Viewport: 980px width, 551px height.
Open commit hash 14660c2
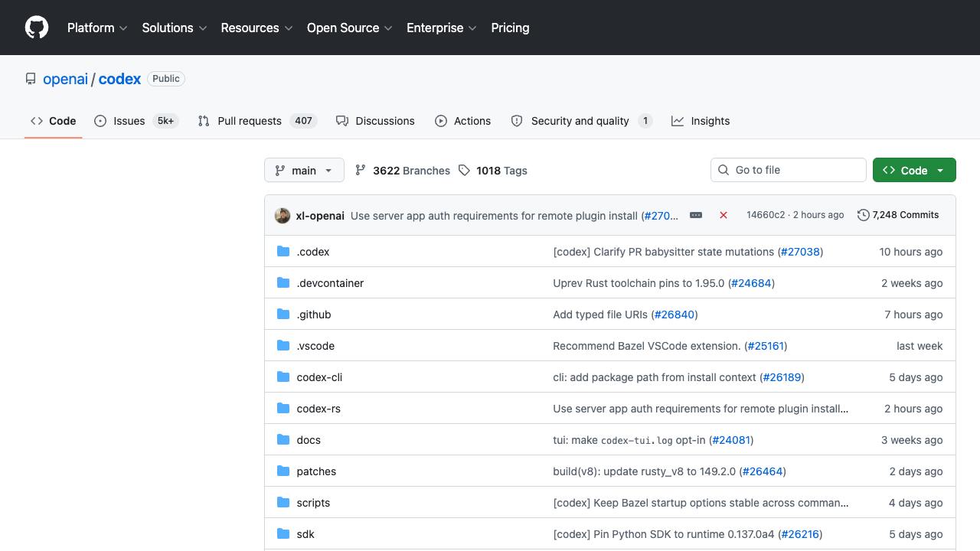point(766,215)
